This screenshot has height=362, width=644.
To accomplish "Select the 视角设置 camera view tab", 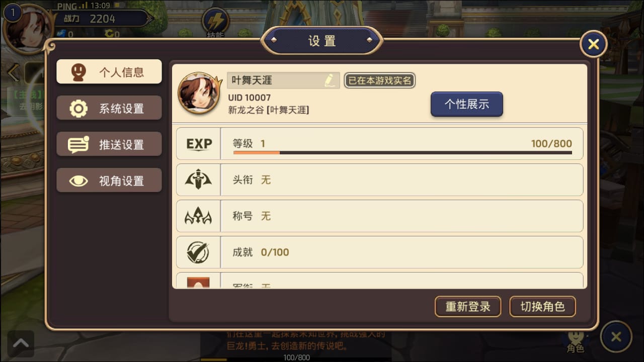I will 109,180.
